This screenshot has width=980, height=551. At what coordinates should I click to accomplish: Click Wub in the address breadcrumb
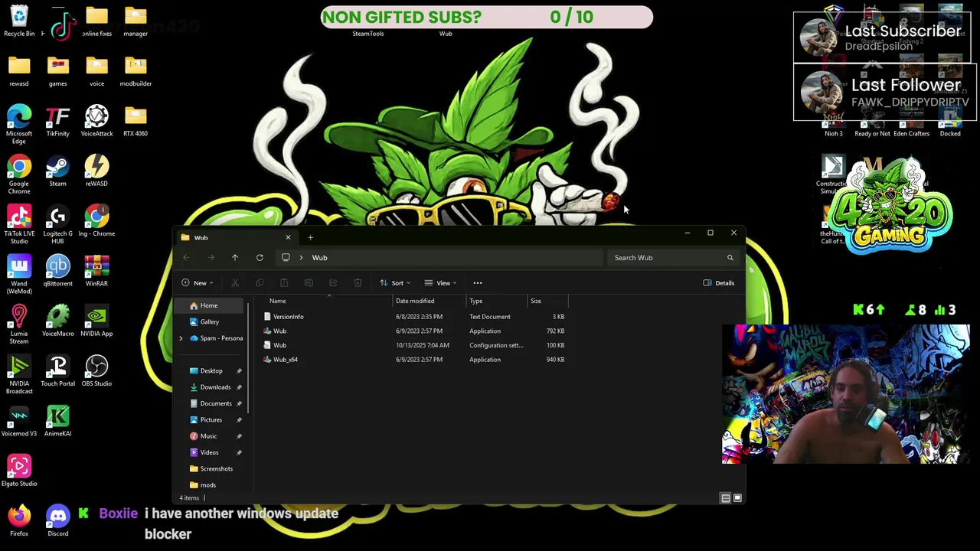point(319,258)
